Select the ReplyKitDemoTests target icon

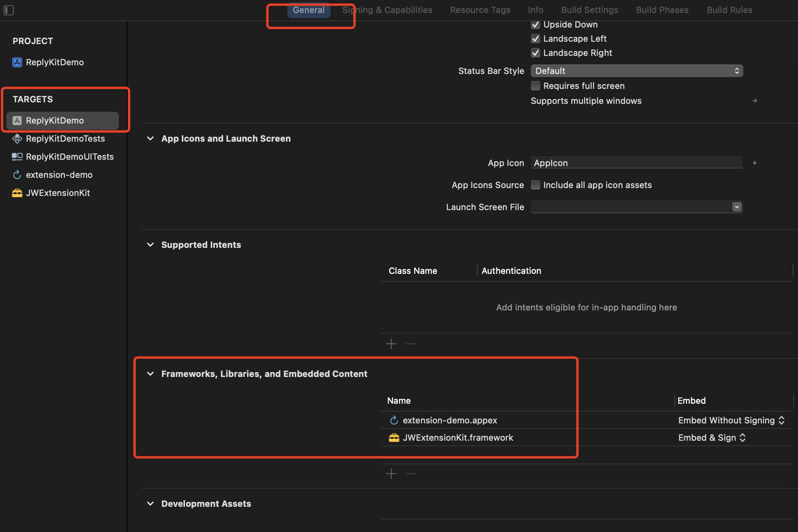(x=17, y=139)
